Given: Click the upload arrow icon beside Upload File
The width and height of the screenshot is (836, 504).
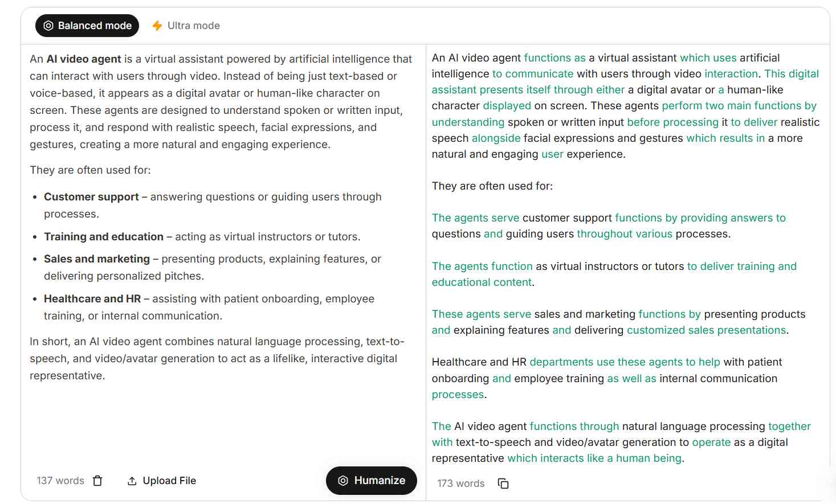Looking at the screenshot, I should click(x=132, y=480).
